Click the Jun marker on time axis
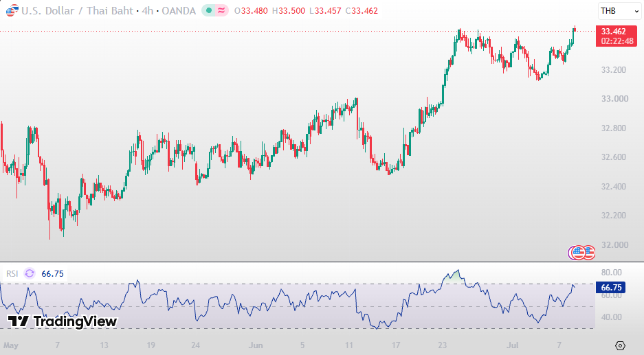The height and width of the screenshot is (355, 644). coord(256,345)
